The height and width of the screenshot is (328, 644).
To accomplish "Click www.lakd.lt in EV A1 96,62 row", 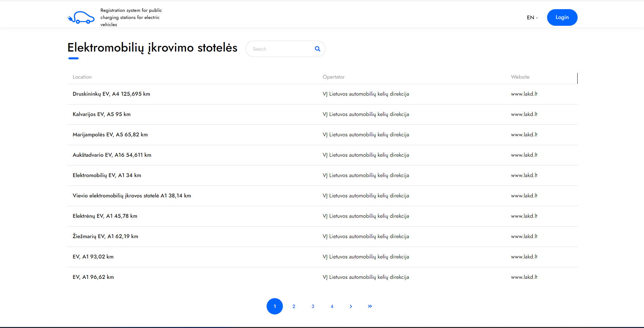I will (524, 277).
